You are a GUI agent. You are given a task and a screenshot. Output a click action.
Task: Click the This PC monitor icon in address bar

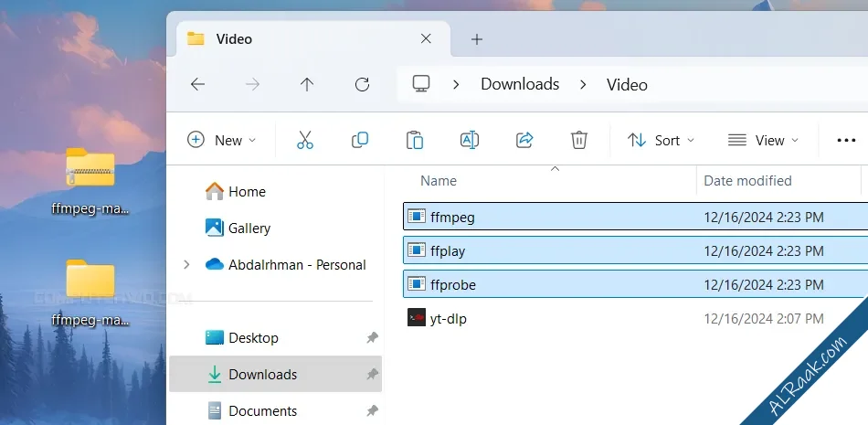click(x=421, y=84)
